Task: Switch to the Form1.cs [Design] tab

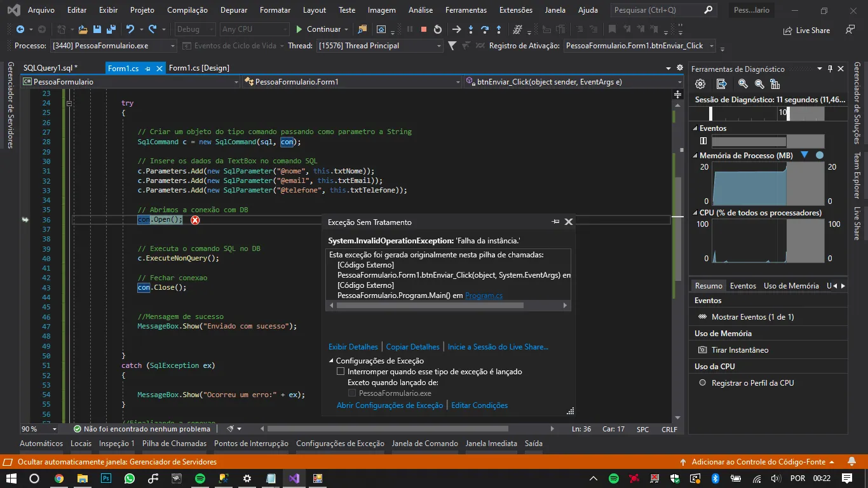Action: click(199, 68)
